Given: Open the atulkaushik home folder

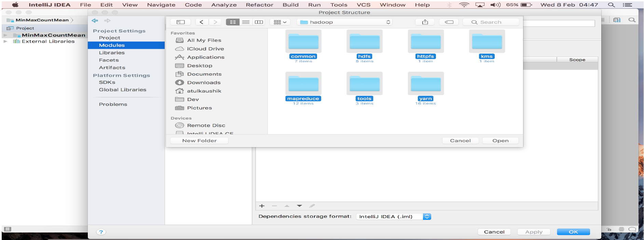Looking at the screenshot, I should 204,91.
